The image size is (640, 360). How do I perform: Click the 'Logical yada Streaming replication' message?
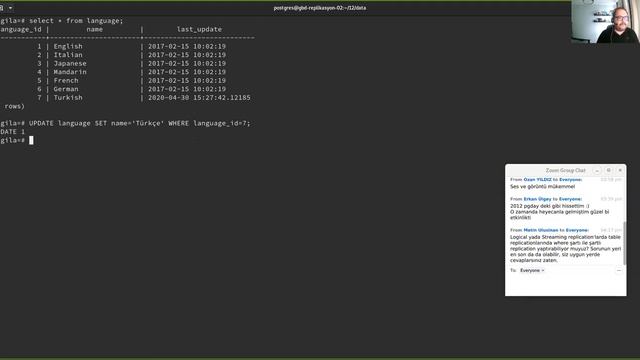565,249
